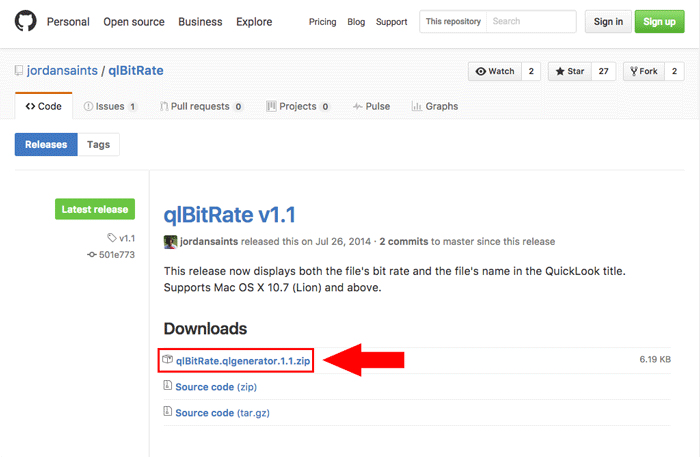Switch to the Tags view
Image resolution: width=700 pixels, height=457 pixels.
(98, 145)
